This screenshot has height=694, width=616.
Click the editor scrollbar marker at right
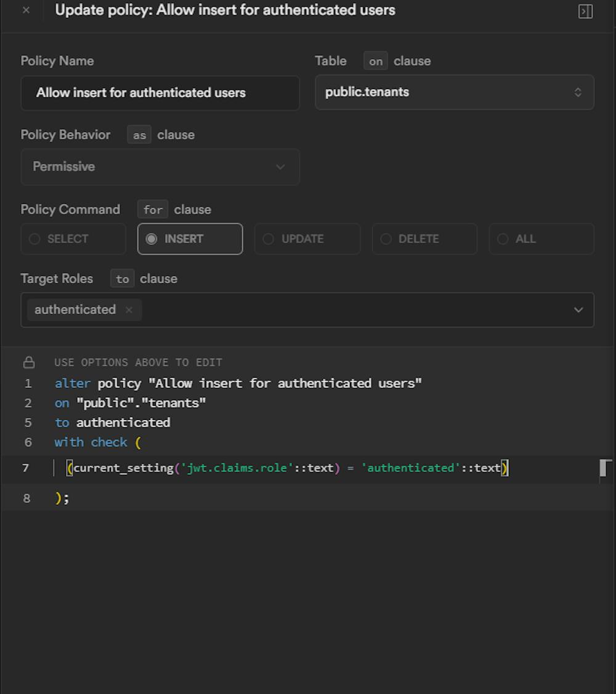coord(605,468)
